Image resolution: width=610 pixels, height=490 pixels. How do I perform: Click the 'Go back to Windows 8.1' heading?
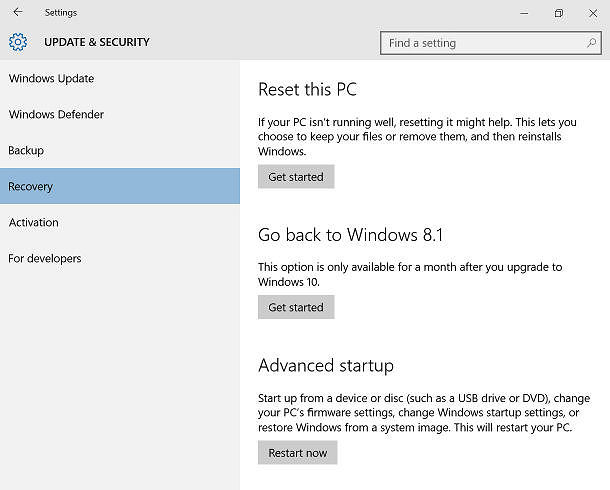coord(350,235)
